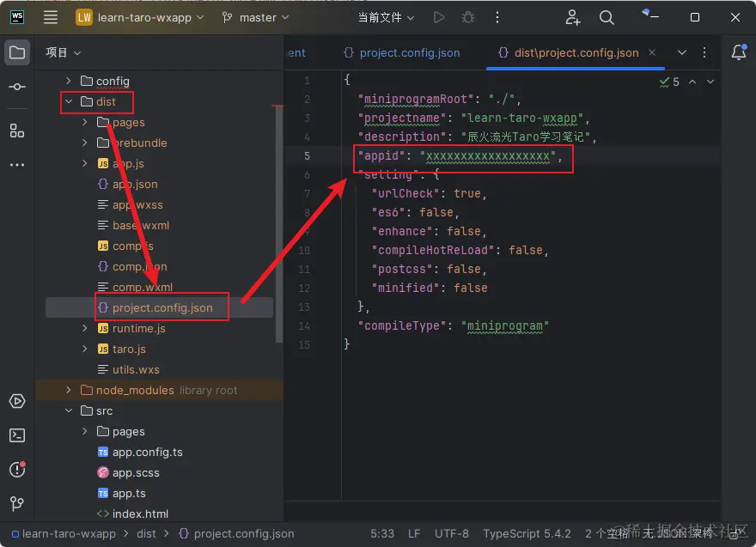
Task: Change LF line separator
Action: click(x=414, y=534)
